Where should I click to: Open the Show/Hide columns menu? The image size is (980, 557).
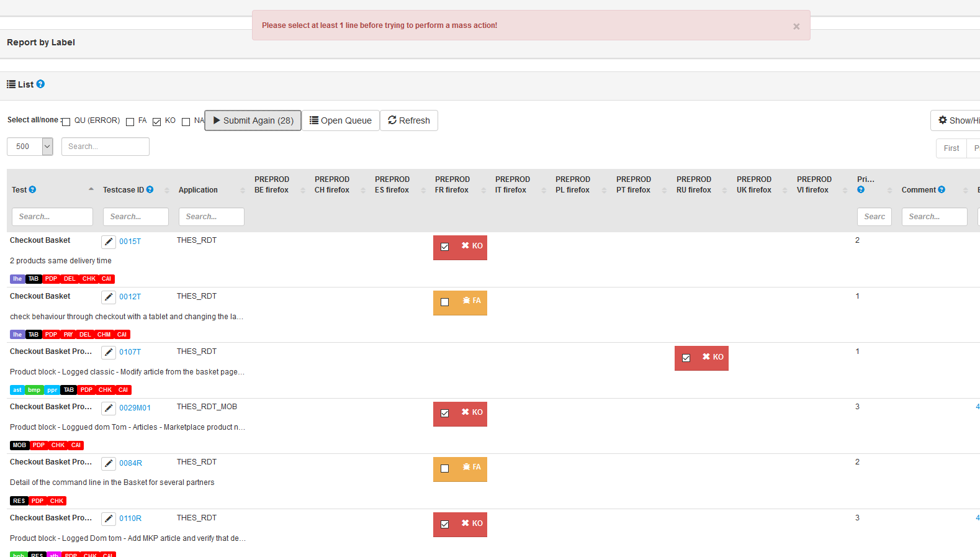[956, 120]
